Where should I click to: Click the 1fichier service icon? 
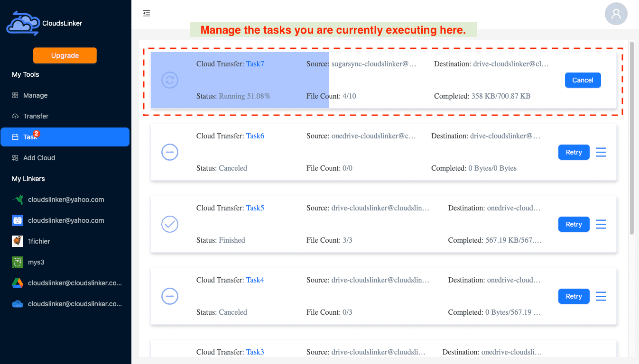18,241
